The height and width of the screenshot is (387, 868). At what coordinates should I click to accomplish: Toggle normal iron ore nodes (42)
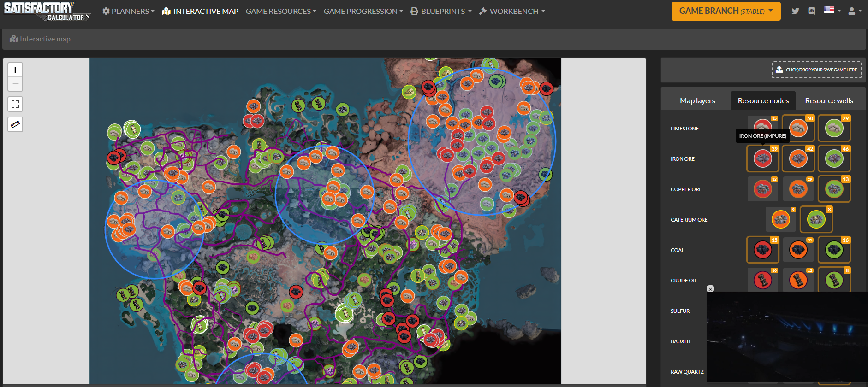click(798, 158)
